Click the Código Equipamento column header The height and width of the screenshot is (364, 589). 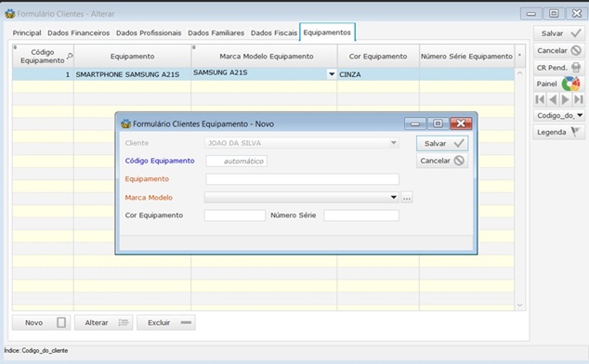click(x=43, y=57)
